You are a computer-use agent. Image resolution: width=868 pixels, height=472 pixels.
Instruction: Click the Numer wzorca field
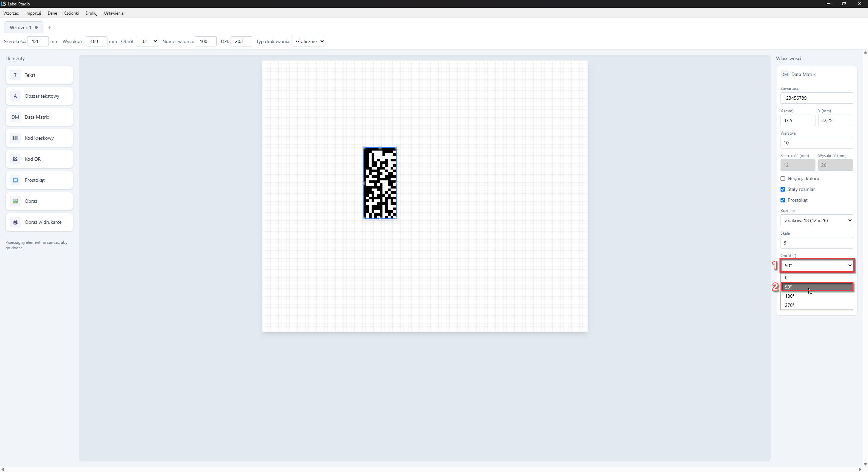205,41
